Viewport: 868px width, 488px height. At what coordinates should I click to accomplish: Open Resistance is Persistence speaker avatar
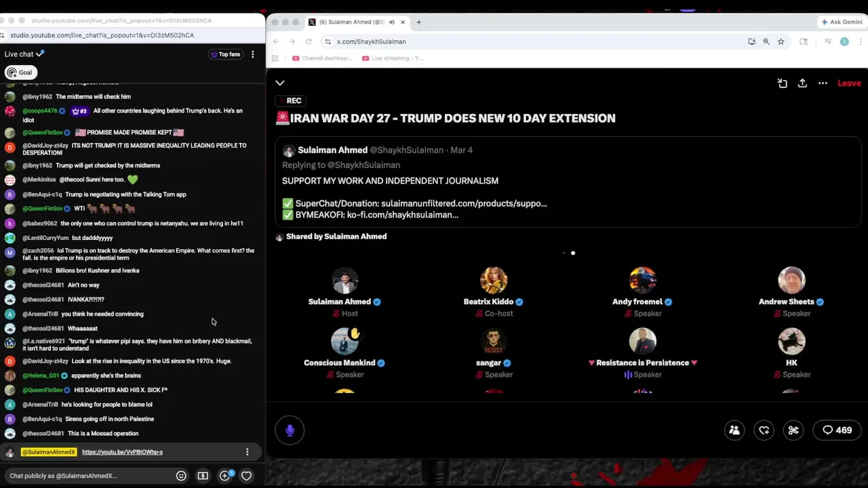coord(642,341)
